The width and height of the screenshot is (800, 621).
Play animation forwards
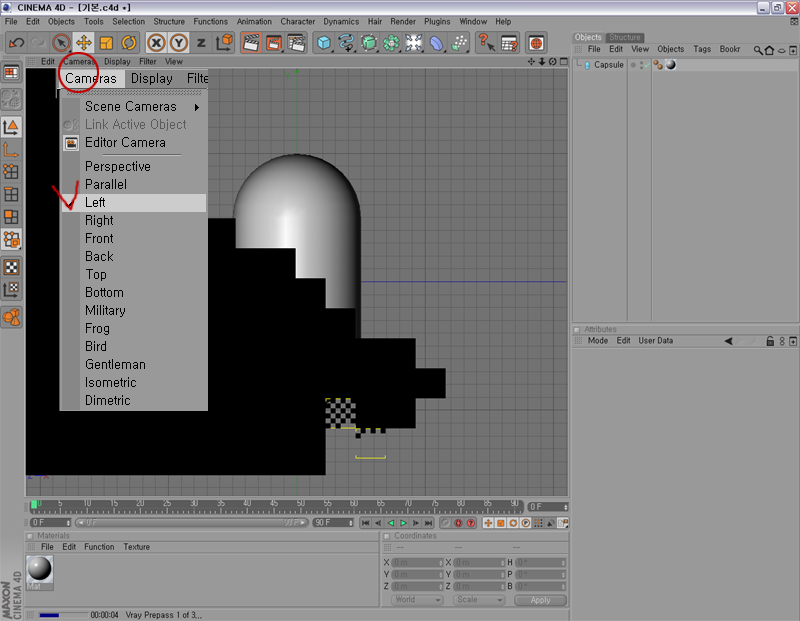(x=403, y=523)
